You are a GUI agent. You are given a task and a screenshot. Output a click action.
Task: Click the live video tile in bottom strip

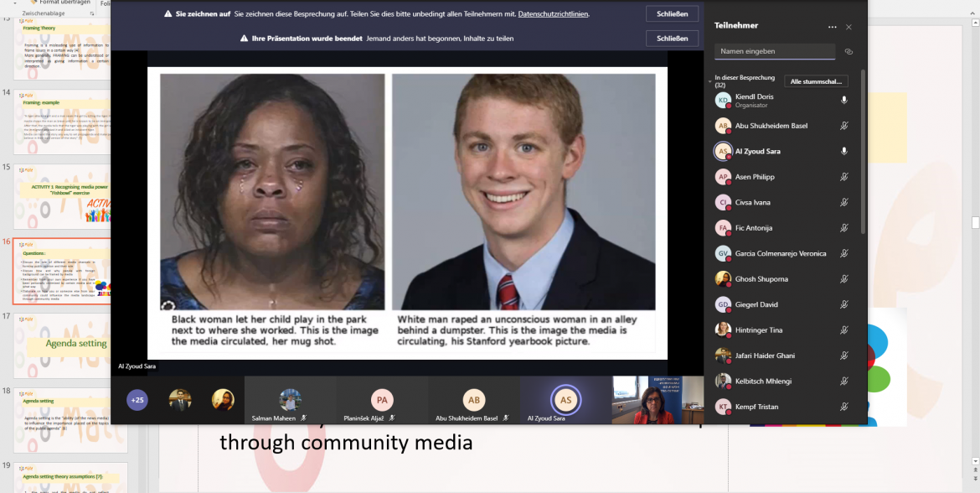point(658,400)
